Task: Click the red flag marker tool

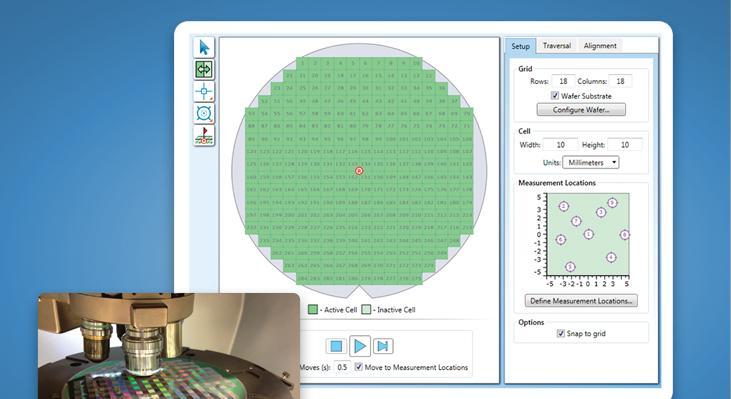Action: tap(204, 135)
